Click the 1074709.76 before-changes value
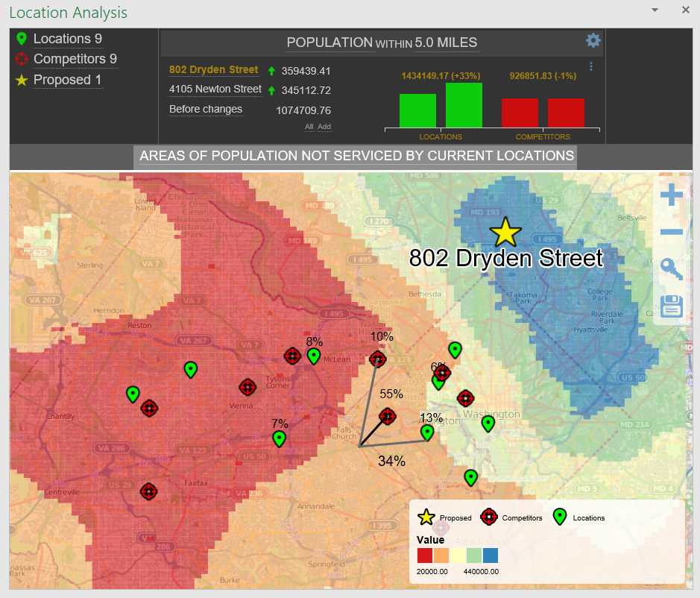 [303, 110]
